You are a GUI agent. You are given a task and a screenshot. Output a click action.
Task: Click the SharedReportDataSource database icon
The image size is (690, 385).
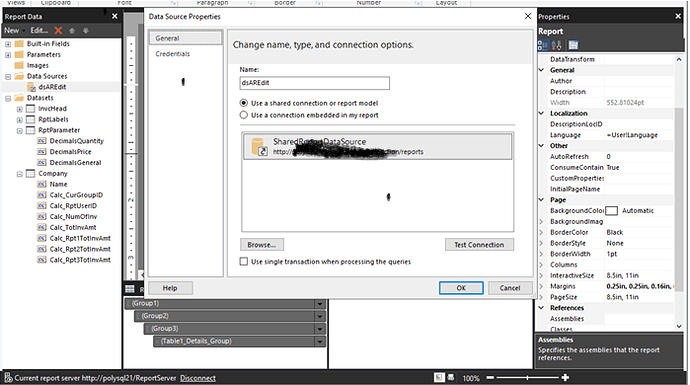(258, 147)
